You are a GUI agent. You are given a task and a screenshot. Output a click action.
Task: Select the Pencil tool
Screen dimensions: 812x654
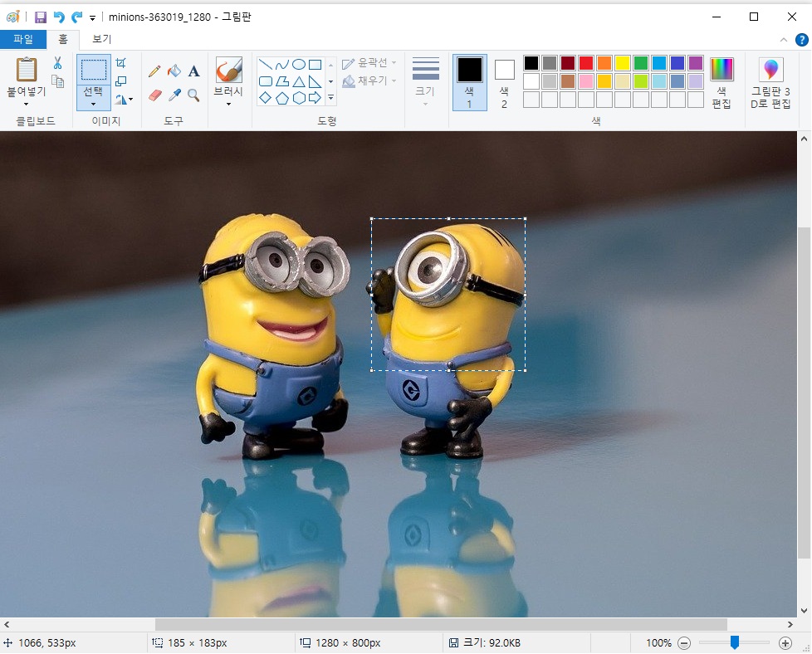[154, 71]
